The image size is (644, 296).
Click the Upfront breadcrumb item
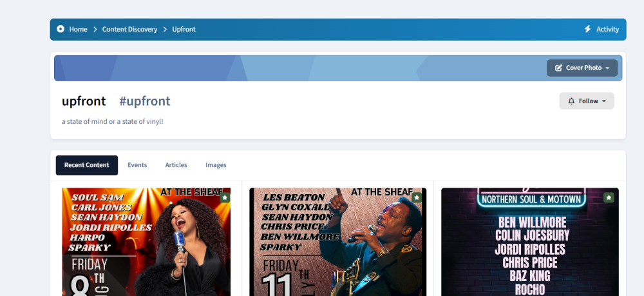click(184, 29)
